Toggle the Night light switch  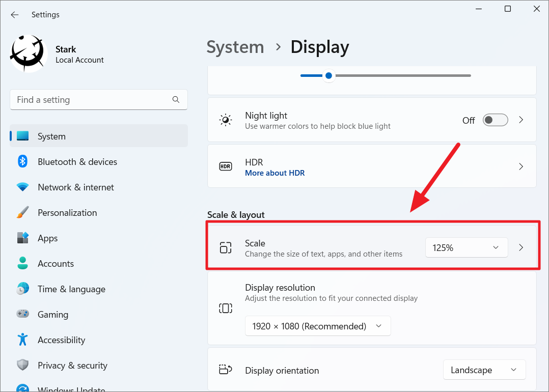click(495, 120)
